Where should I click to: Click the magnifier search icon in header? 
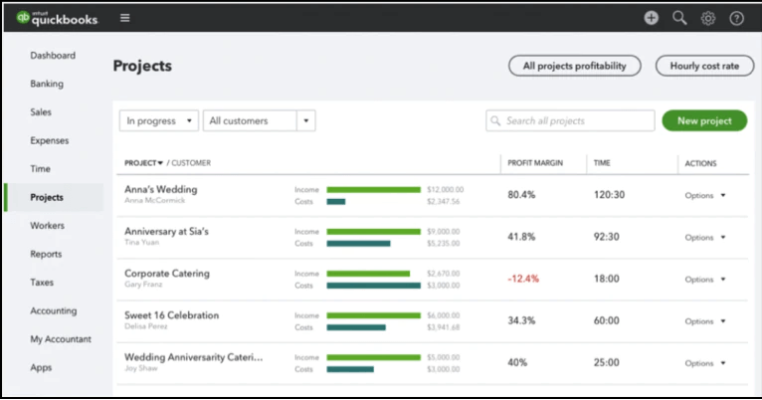point(679,18)
